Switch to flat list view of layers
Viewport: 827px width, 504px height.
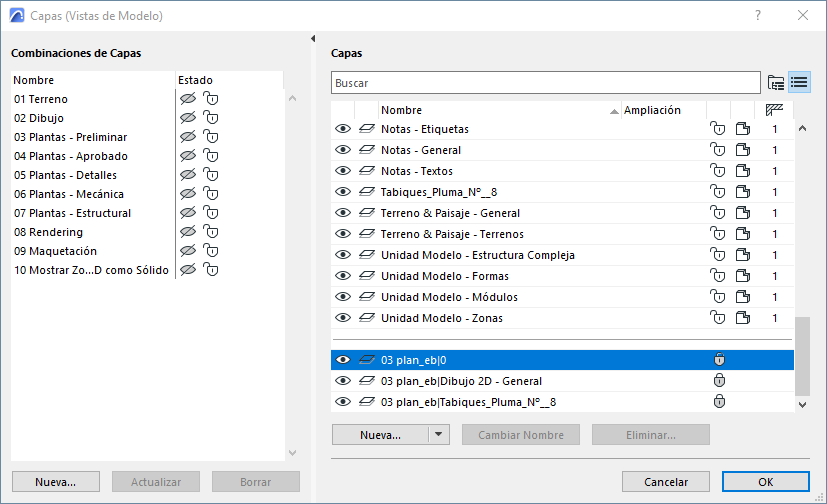coord(798,82)
